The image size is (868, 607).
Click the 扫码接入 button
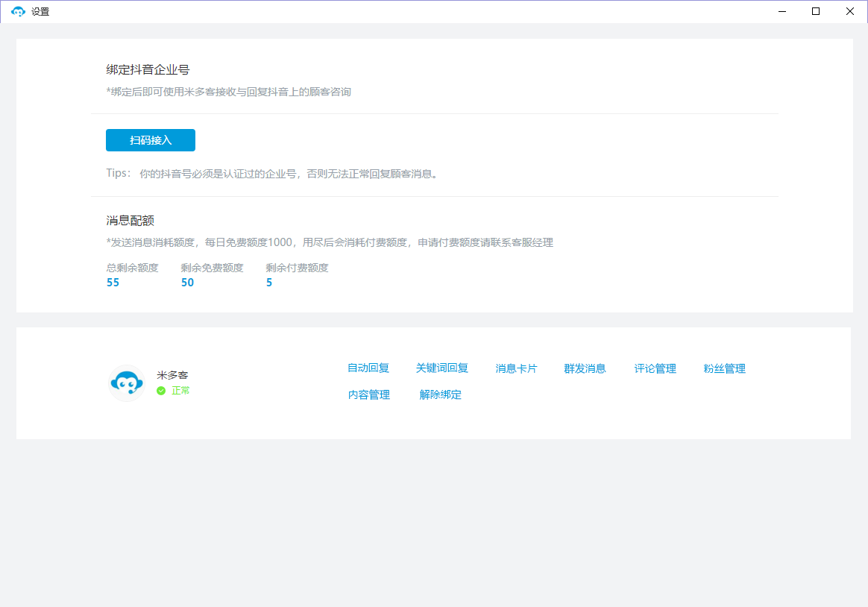click(151, 140)
